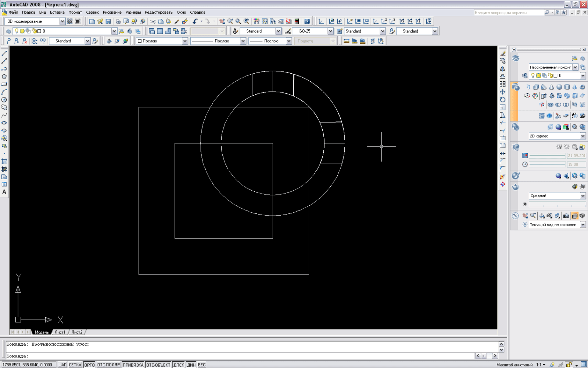Expand the 2D каркас visual style dropdown
Image resolution: width=588 pixels, height=368 pixels.
point(582,136)
